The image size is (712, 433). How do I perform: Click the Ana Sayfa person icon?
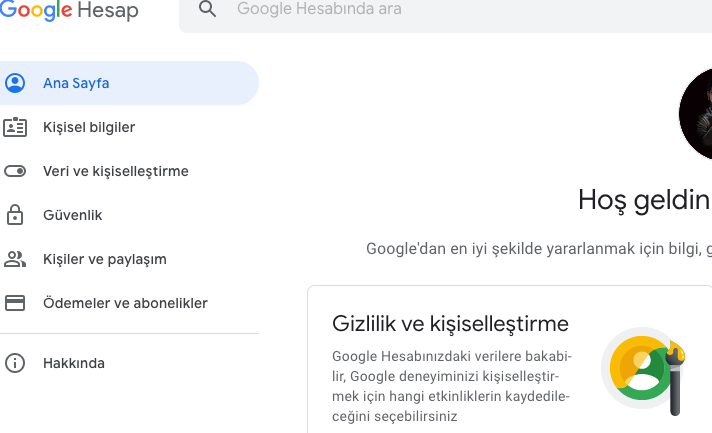pos(15,83)
